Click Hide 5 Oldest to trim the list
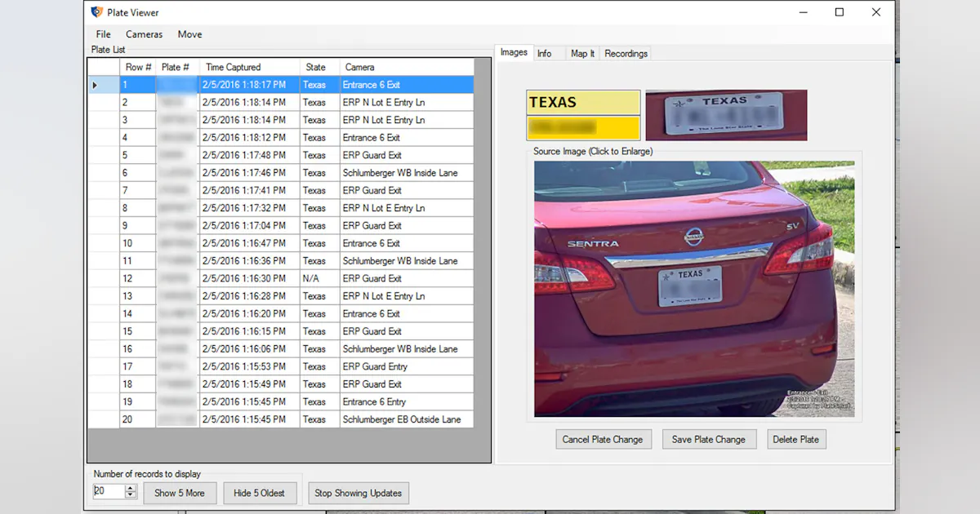Image resolution: width=980 pixels, height=514 pixels. click(x=260, y=493)
